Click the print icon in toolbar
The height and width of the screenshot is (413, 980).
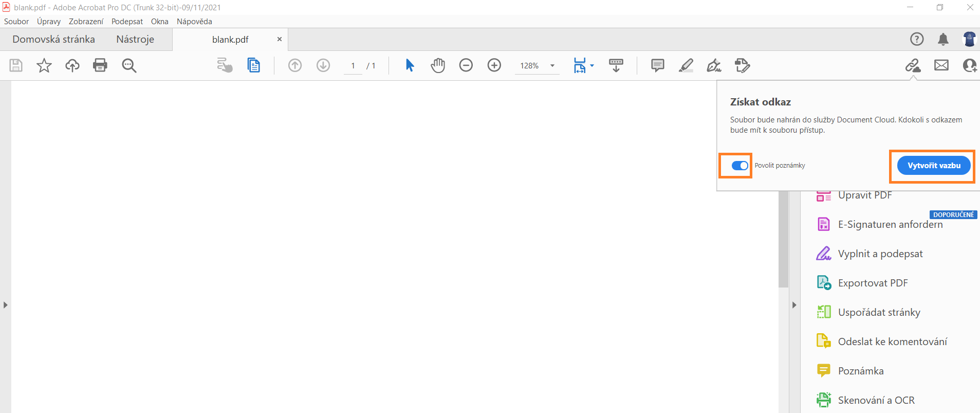pos(100,65)
